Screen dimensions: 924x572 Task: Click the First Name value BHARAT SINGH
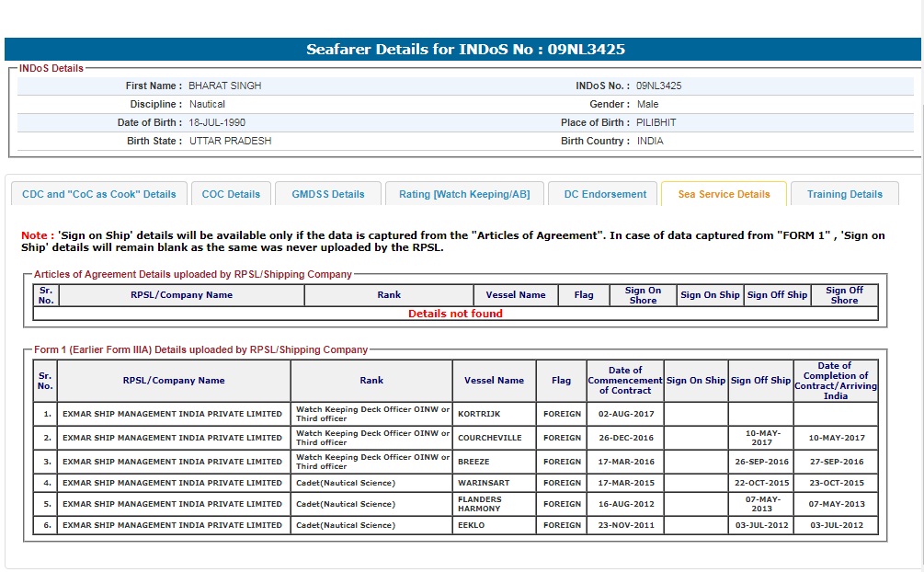[x=224, y=86]
